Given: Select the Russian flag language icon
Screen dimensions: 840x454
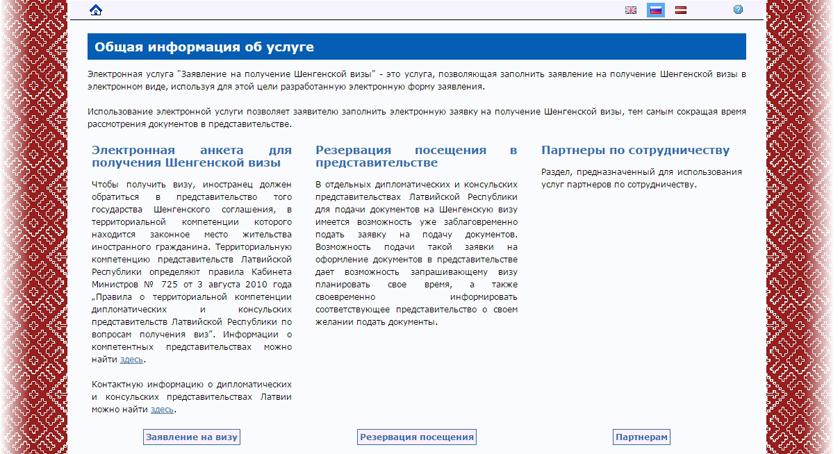Looking at the screenshot, I should click(656, 10).
